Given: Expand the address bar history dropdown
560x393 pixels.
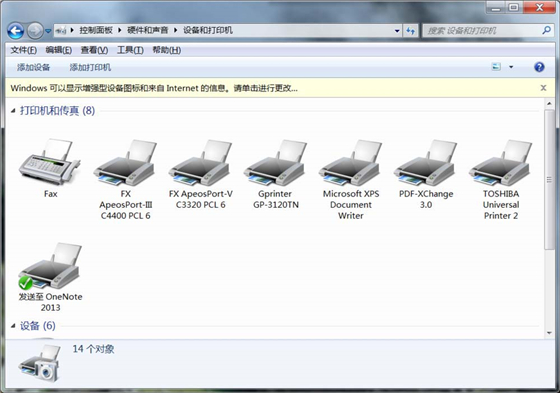Looking at the screenshot, I should pos(397,31).
